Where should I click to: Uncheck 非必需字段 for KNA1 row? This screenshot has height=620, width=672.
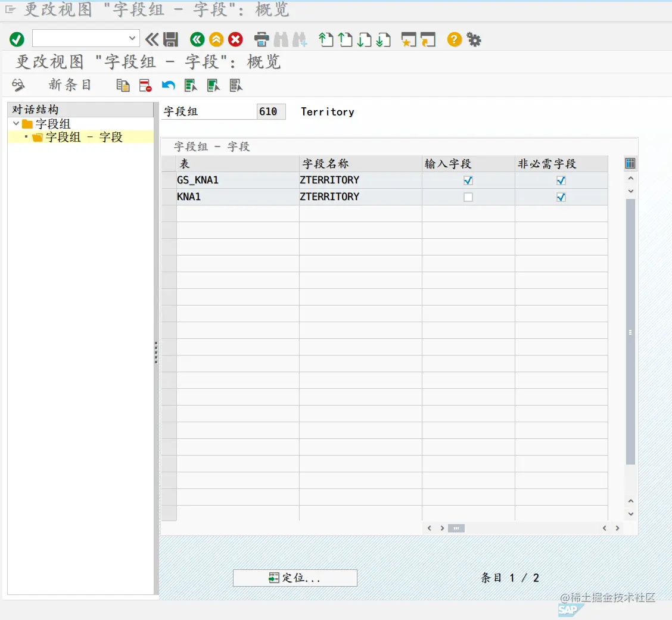pos(561,197)
